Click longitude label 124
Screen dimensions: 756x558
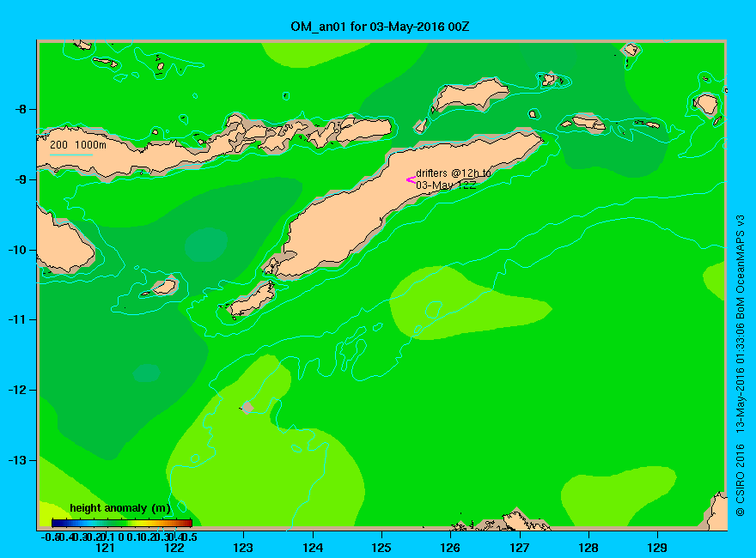coord(313,548)
